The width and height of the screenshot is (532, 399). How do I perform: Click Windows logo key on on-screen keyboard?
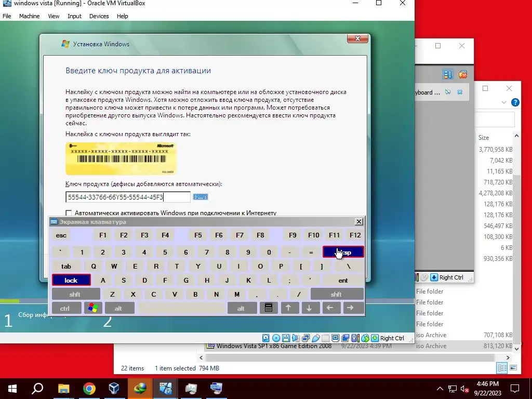[x=93, y=308]
